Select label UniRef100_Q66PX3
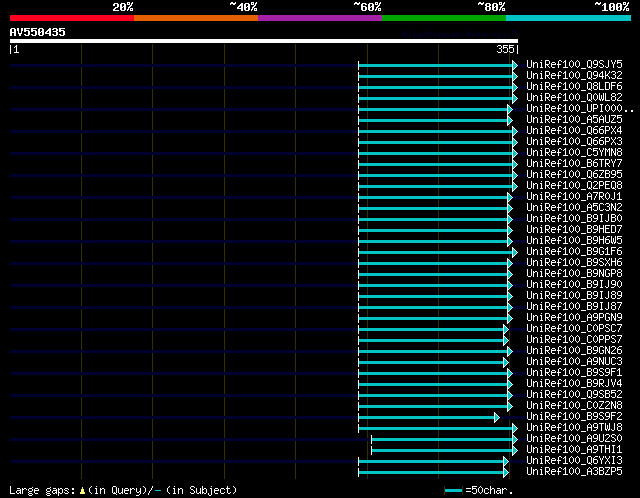This screenshot has width=640, height=498. (x=574, y=142)
